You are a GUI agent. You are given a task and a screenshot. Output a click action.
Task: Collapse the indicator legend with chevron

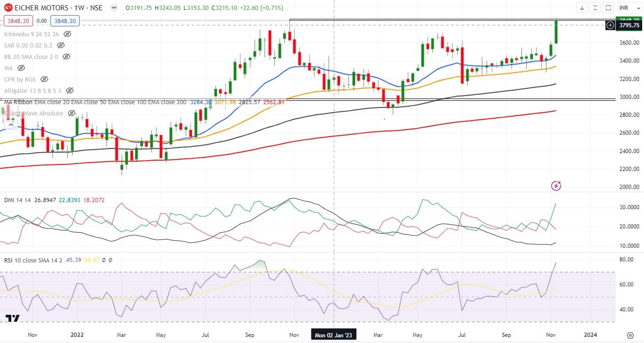[10, 125]
